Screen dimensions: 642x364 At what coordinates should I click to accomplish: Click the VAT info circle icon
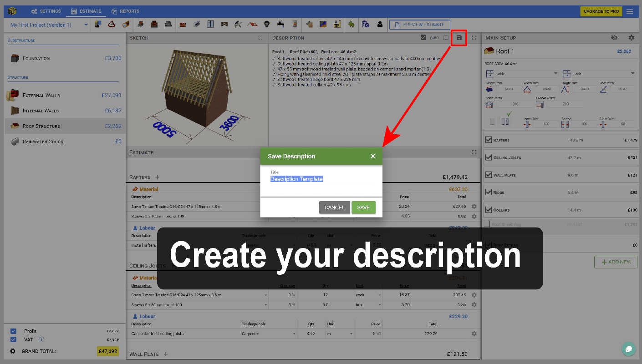pyautogui.click(x=41, y=339)
